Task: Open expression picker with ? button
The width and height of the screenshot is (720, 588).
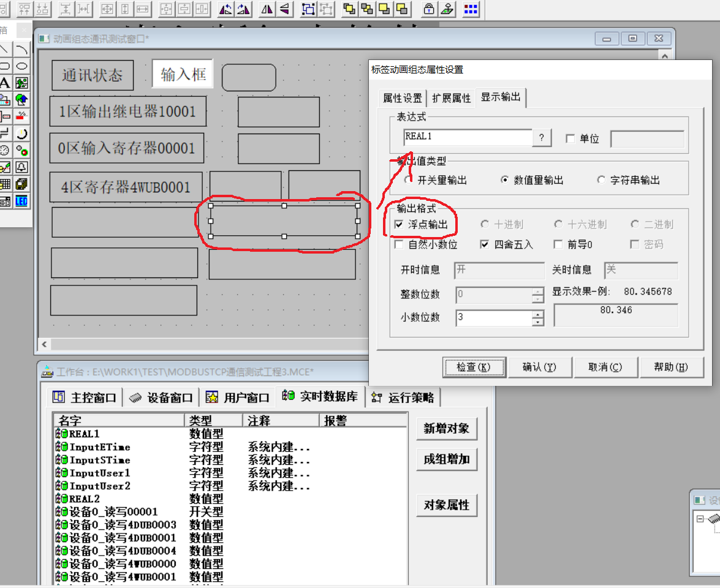Action: pyautogui.click(x=542, y=138)
